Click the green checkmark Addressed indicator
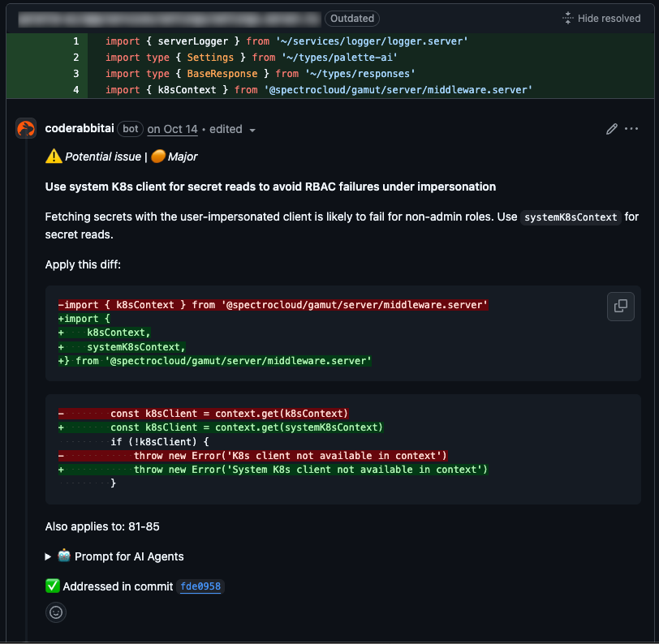The image size is (659, 644). [54, 586]
